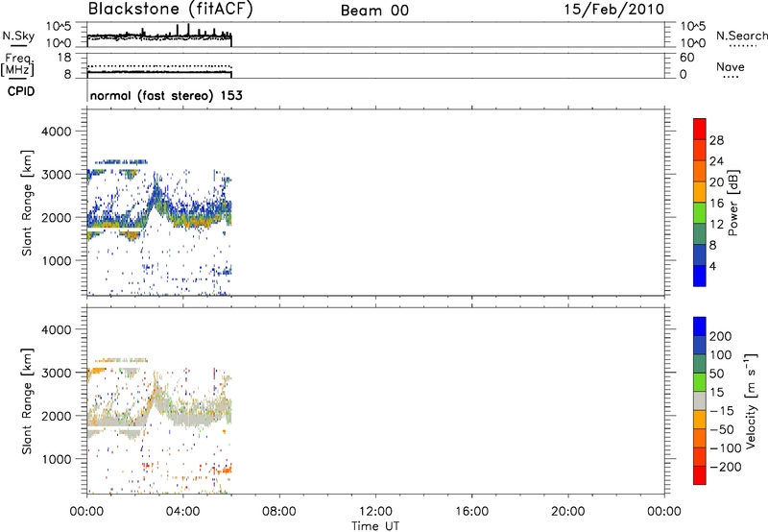
Task: Click the "1000" tick of the velocity panel
Action: tap(57, 459)
